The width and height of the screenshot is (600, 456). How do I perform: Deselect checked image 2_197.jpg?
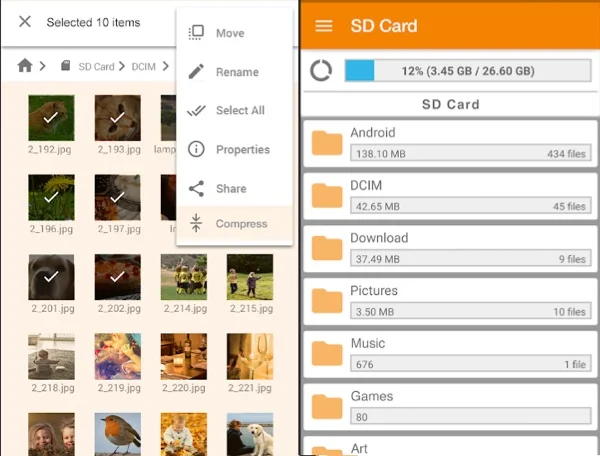coord(118,197)
